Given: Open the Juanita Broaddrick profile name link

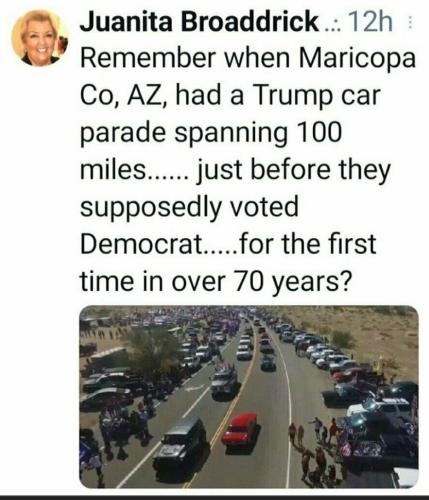Looking at the screenshot, I should 199,22.
